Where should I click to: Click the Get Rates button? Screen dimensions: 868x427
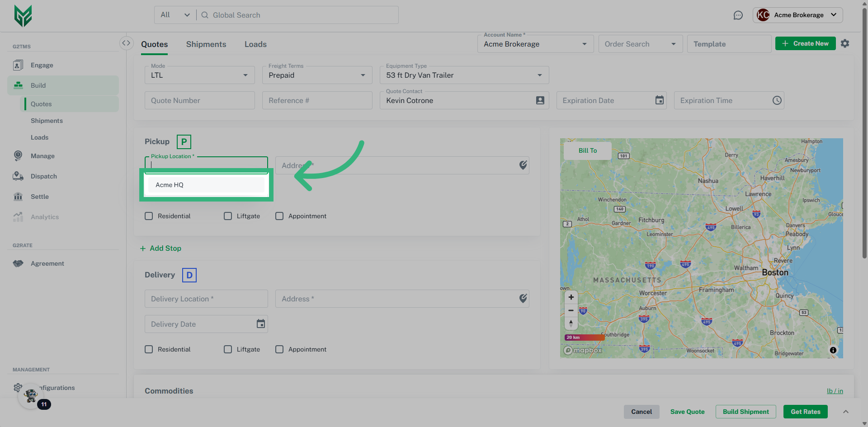click(x=805, y=412)
